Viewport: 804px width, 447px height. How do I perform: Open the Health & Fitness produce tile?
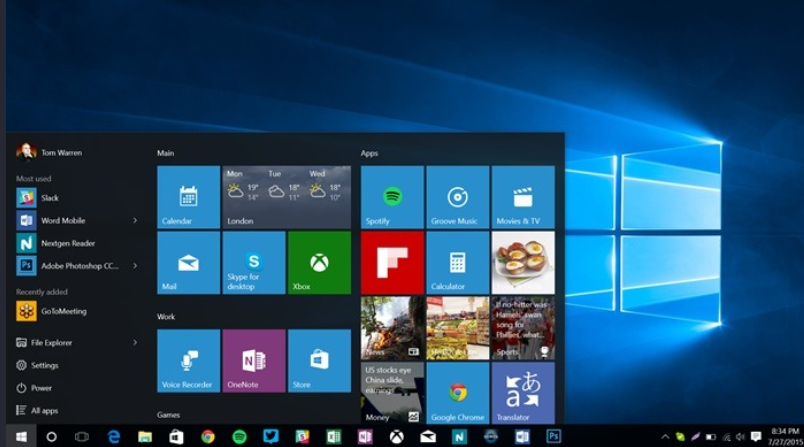click(457, 328)
